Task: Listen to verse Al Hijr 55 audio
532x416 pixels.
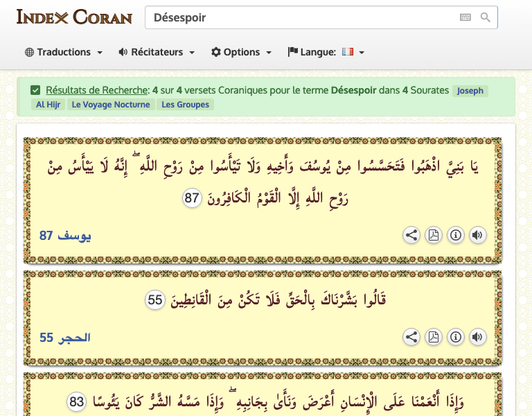Action: pos(477,337)
